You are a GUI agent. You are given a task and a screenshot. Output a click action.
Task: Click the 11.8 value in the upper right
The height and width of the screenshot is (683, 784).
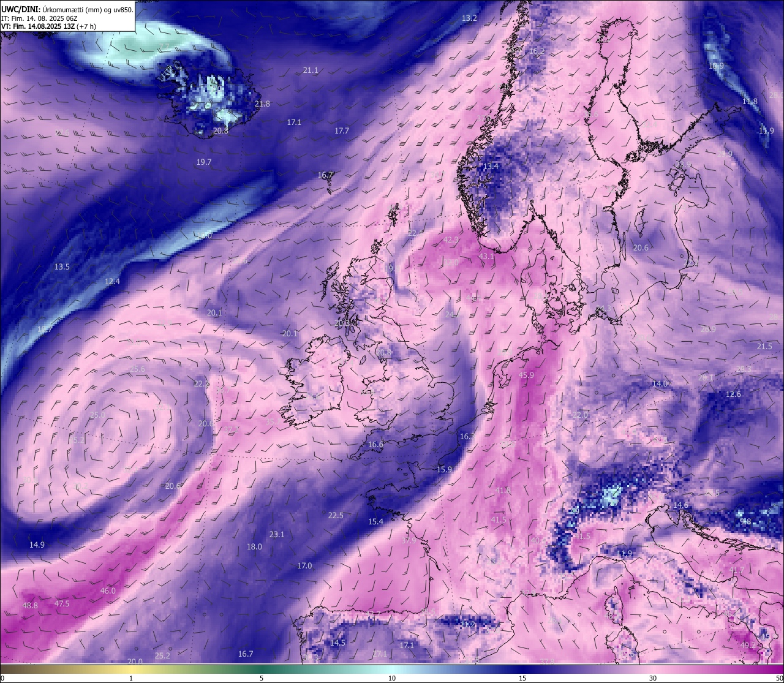point(750,102)
